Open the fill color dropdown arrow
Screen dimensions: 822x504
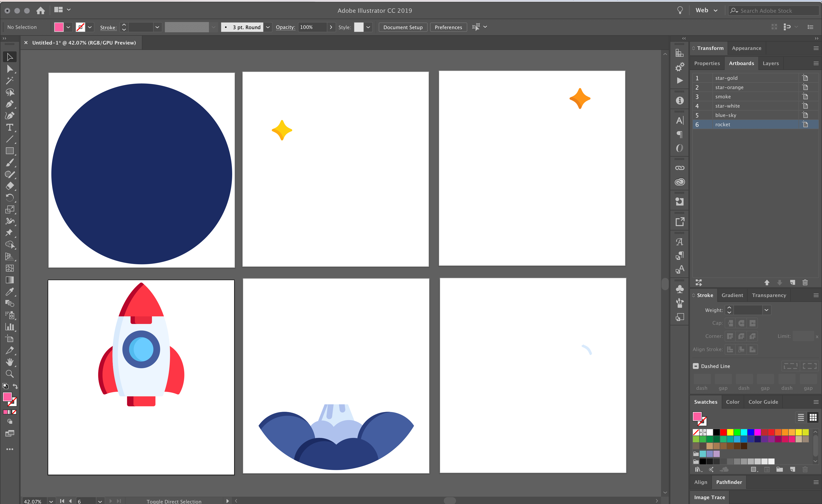pyautogui.click(x=68, y=27)
